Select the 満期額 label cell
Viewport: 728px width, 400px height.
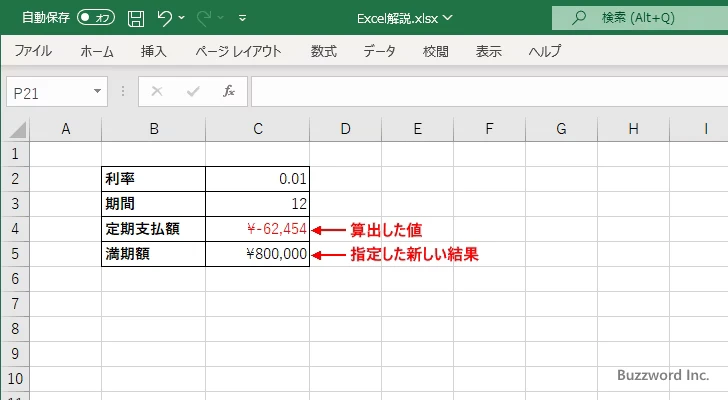click(154, 254)
